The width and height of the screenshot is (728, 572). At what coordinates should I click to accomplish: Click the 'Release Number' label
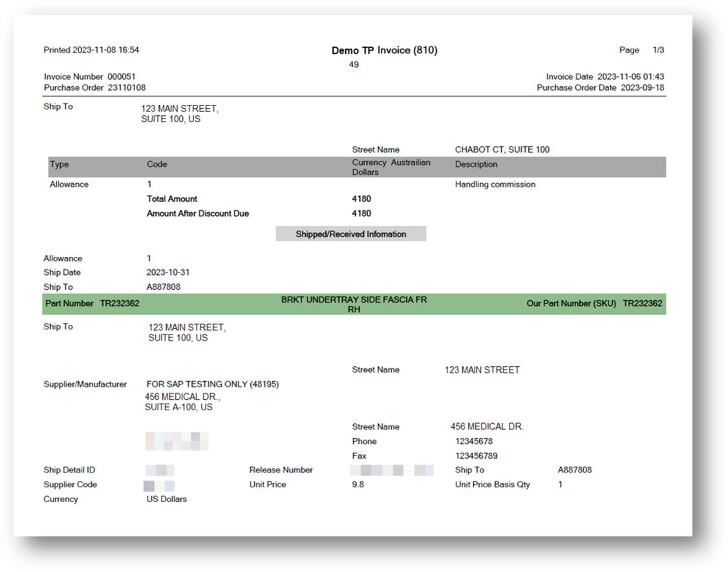point(281,470)
